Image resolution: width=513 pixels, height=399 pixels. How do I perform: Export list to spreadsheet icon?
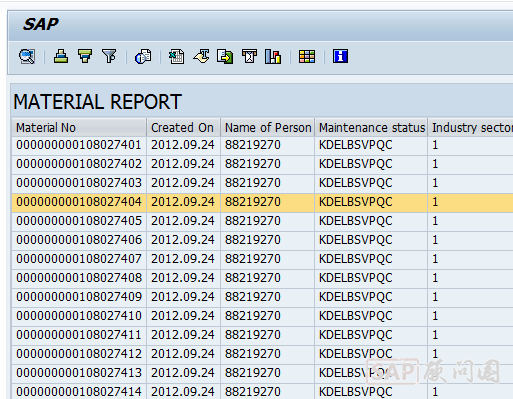point(176,56)
